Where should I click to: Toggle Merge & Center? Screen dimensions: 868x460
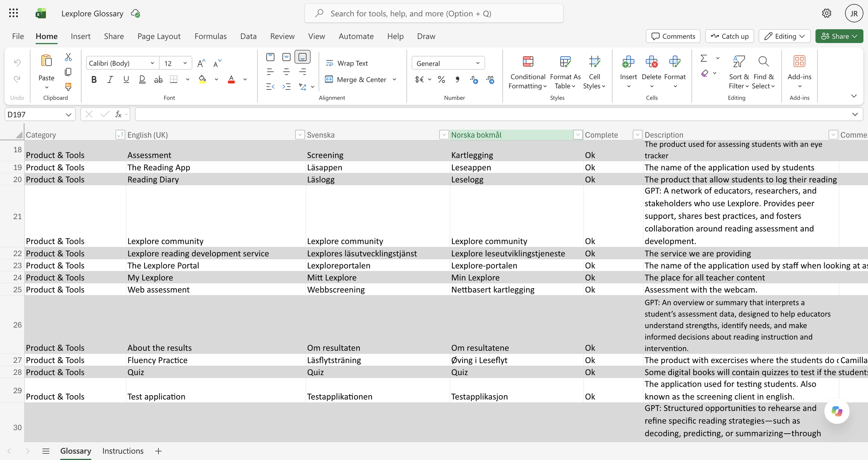356,79
